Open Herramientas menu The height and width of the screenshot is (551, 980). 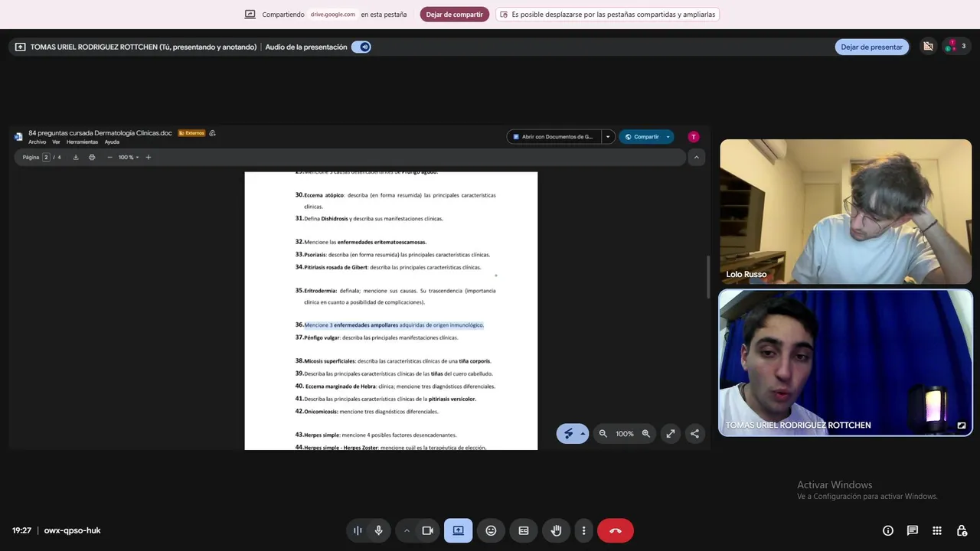82,142
